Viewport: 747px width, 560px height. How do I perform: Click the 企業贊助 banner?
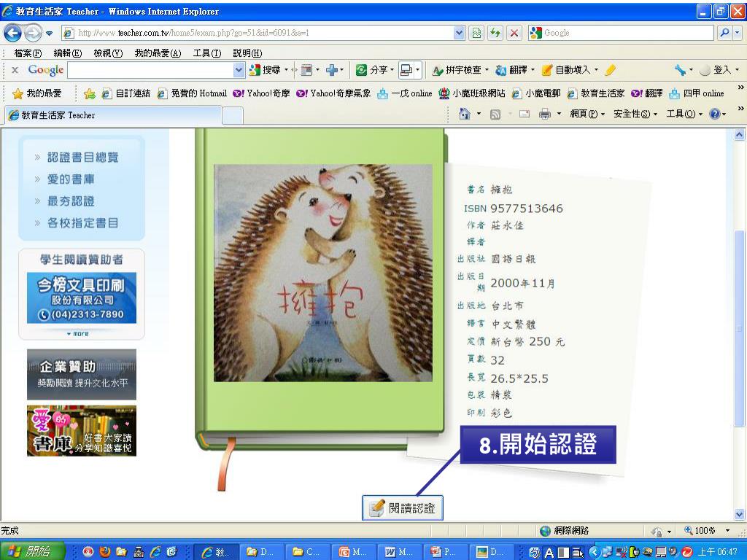(82, 374)
